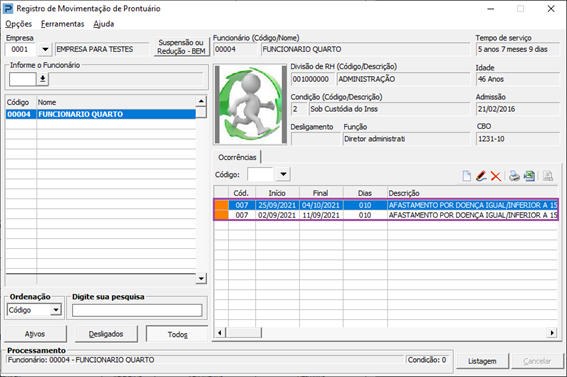The height and width of the screenshot is (377, 567).
Task: Focus the Informe o Funcionário code field
Action: (x=23, y=79)
